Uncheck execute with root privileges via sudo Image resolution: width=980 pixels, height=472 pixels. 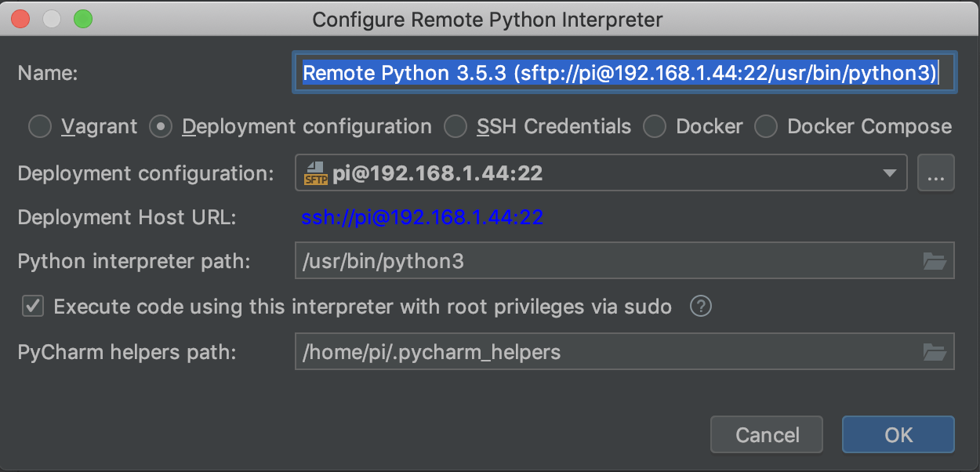click(x=33, y=307)
